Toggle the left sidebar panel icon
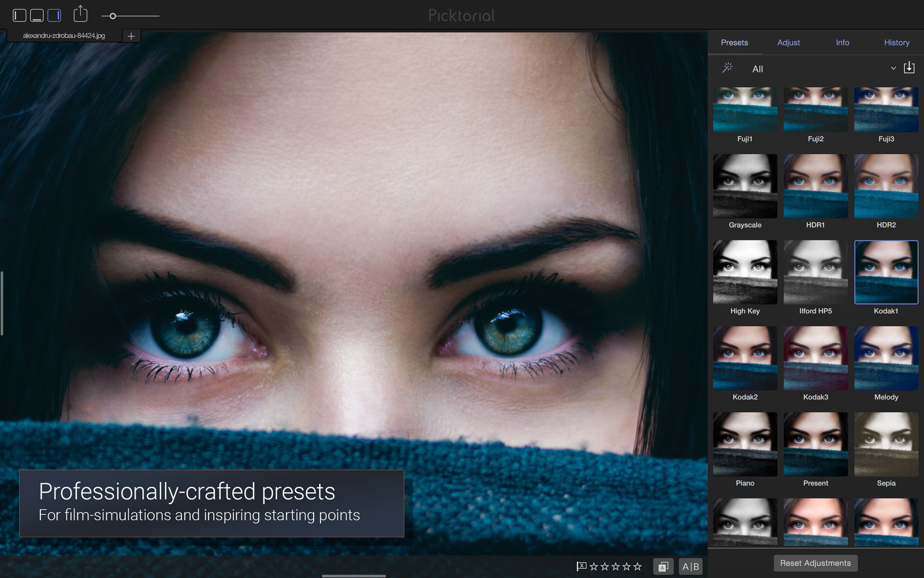 pyautogui.click(x=20, y=16)
